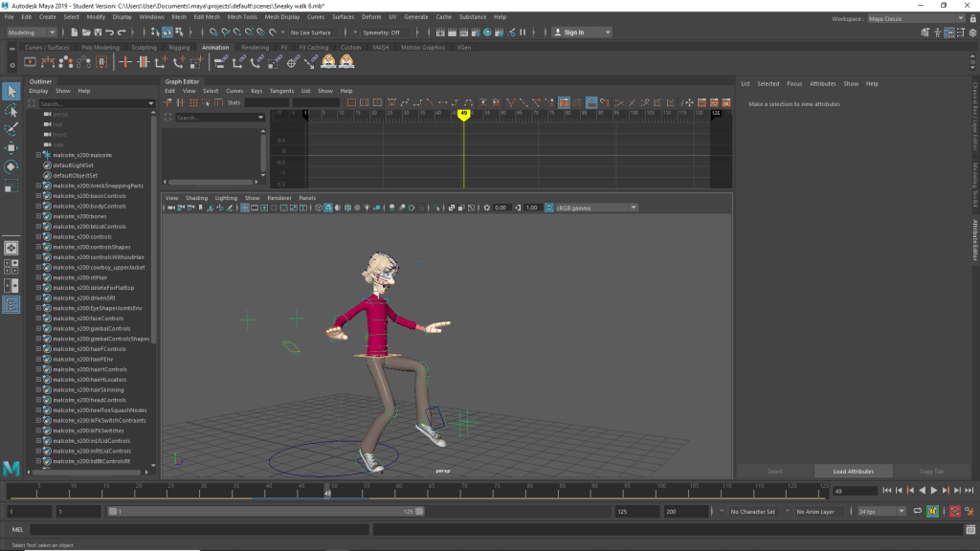Switch to the Rigging shelf tab

(x=179, y=47)
